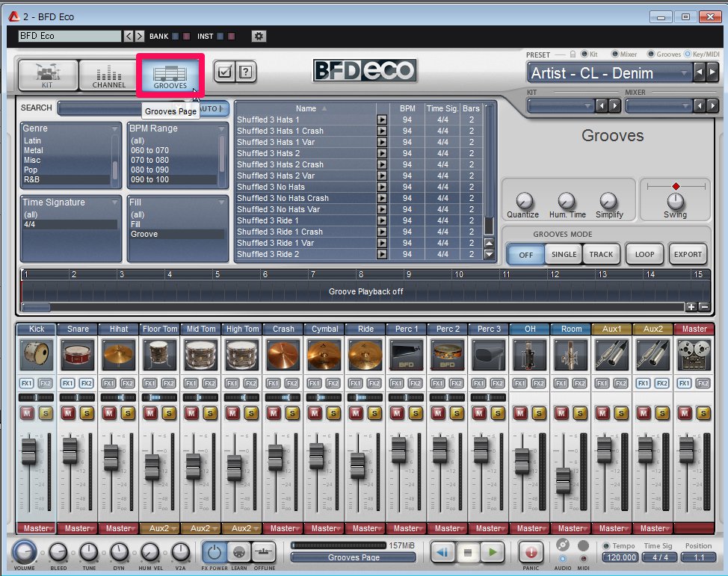Expand the BPM Range filter arrow
Viewport: 728px width, 576px height.
221,129
